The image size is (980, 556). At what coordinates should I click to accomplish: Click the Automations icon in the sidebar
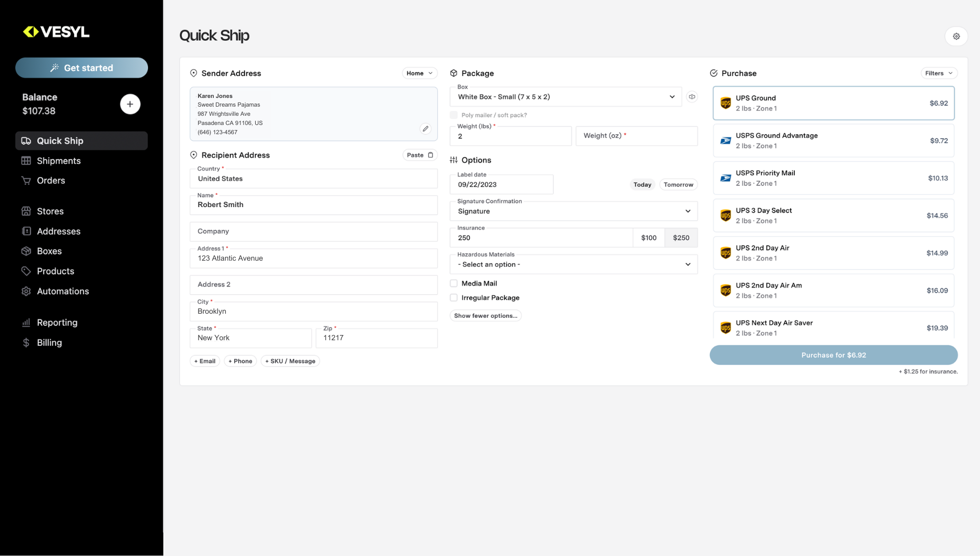click(26, 291)
